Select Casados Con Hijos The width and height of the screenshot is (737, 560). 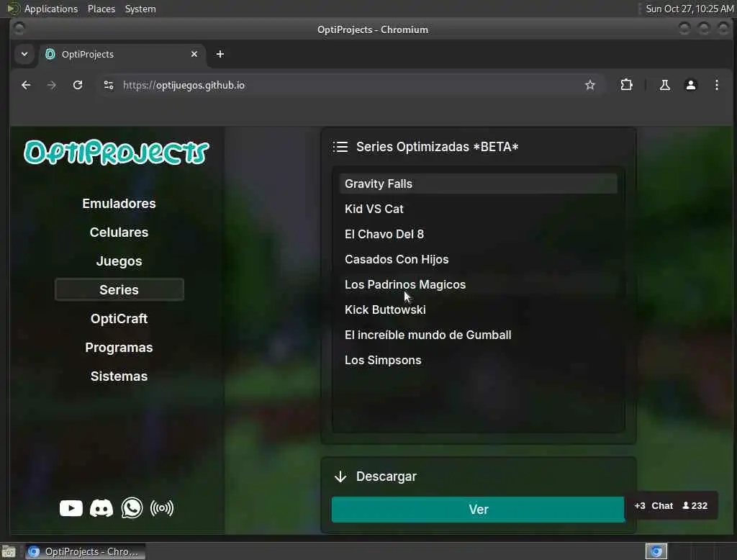(x=478, y=259)
